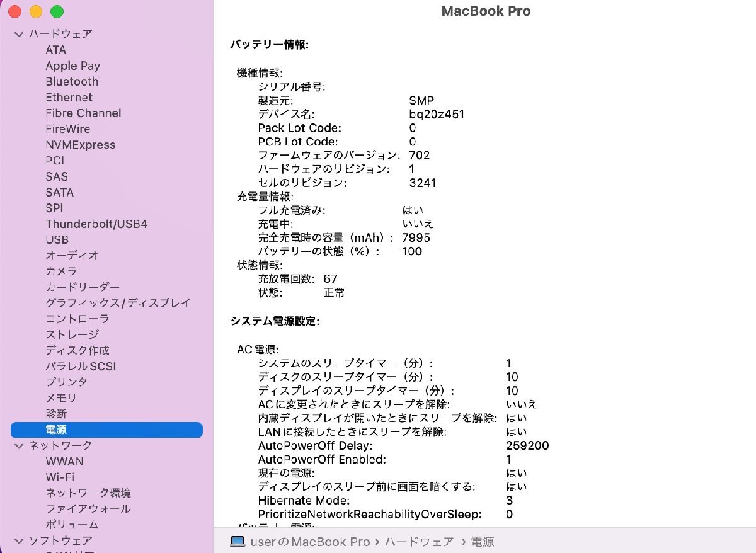
Task: Open Thunderbolt/USB4 information
Action: tap(96, 224)
